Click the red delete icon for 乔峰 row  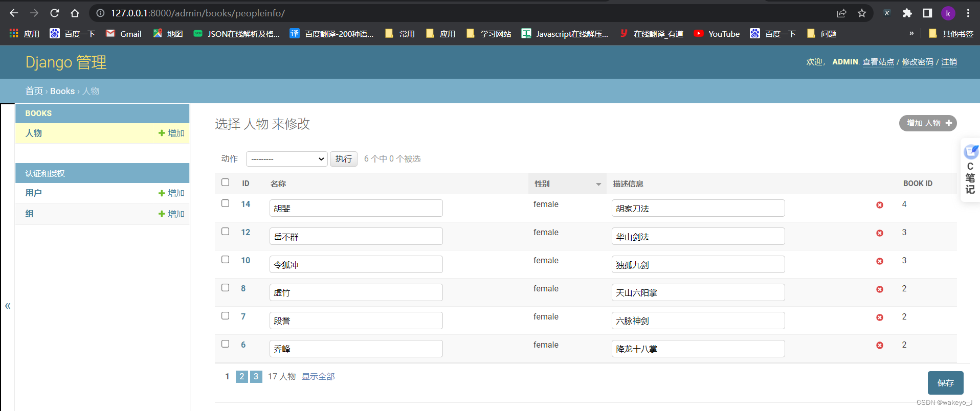(x=880, y=346)
